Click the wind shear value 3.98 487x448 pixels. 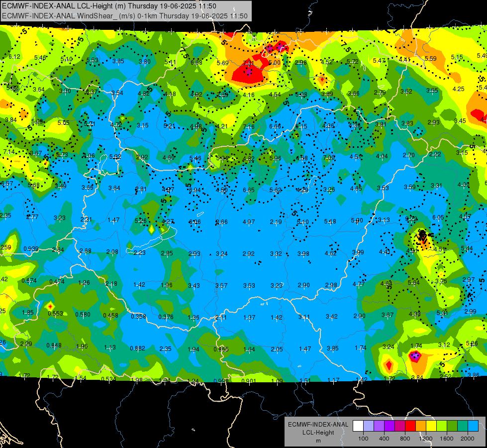point(303,254)
